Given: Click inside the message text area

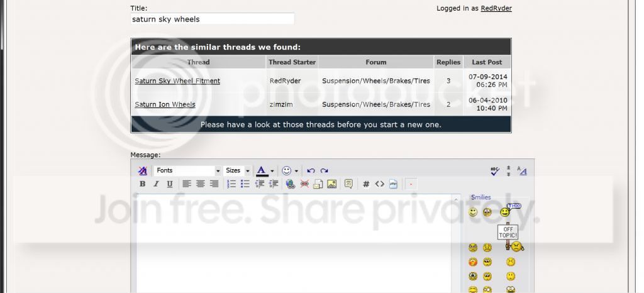Looking at the screenshot, I should (x=296, y=243).
